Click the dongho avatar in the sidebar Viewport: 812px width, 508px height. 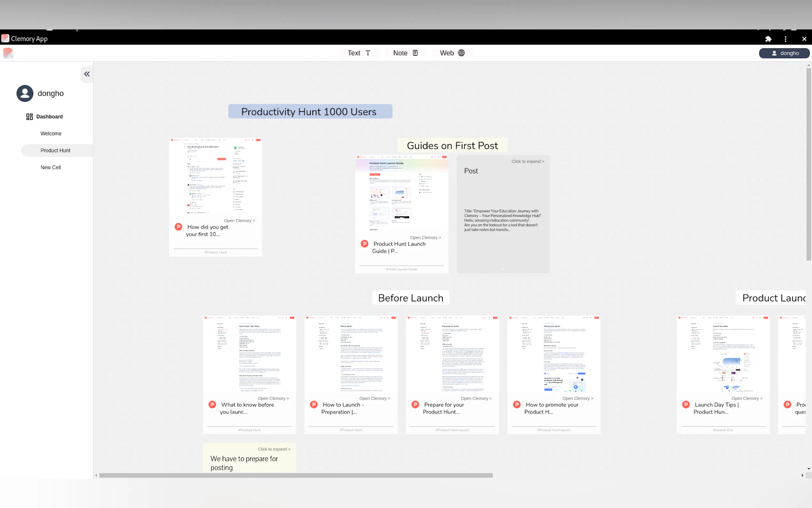click(25, 93)
